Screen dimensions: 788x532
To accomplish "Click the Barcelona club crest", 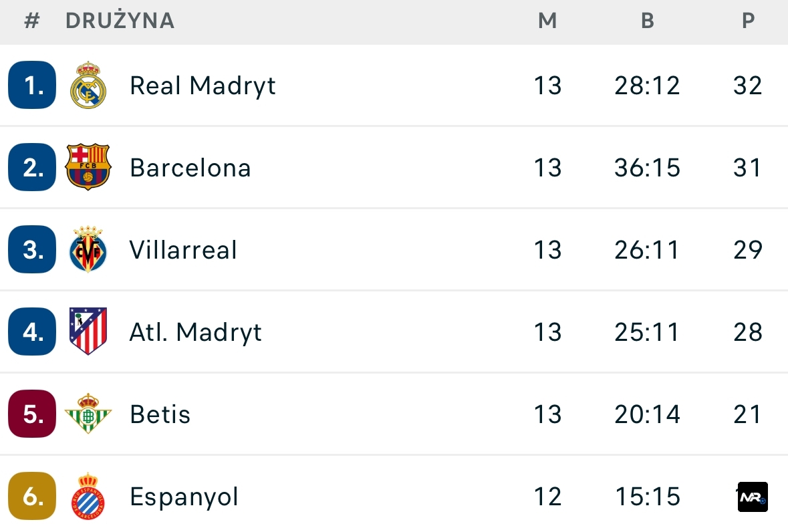I will (x=88, y=167).
